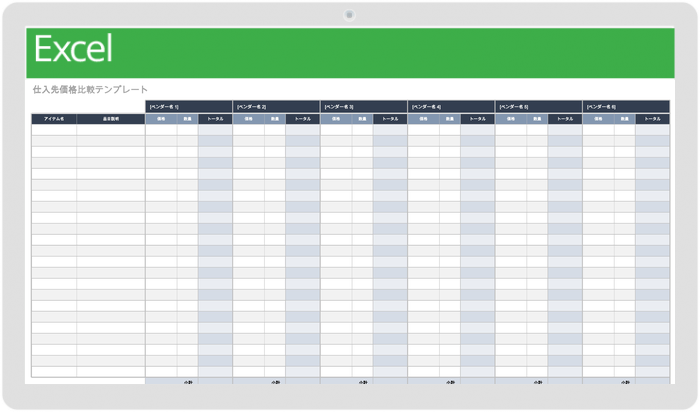Screen dimensions: 700x412
Task: Click the アイテム名 column header
Action: pos(54,119)
